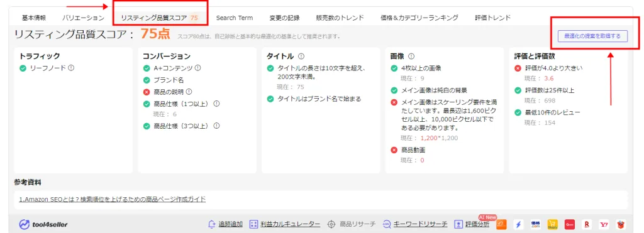Click the 4枚以上の画像 item
The image size is (644, 233).
421,68
